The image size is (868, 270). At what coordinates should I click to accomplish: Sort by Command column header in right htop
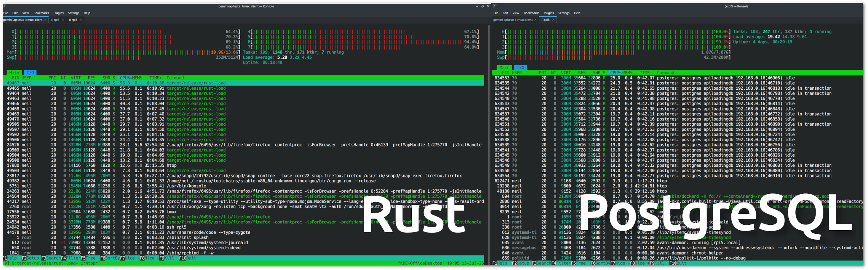(665, 73)
